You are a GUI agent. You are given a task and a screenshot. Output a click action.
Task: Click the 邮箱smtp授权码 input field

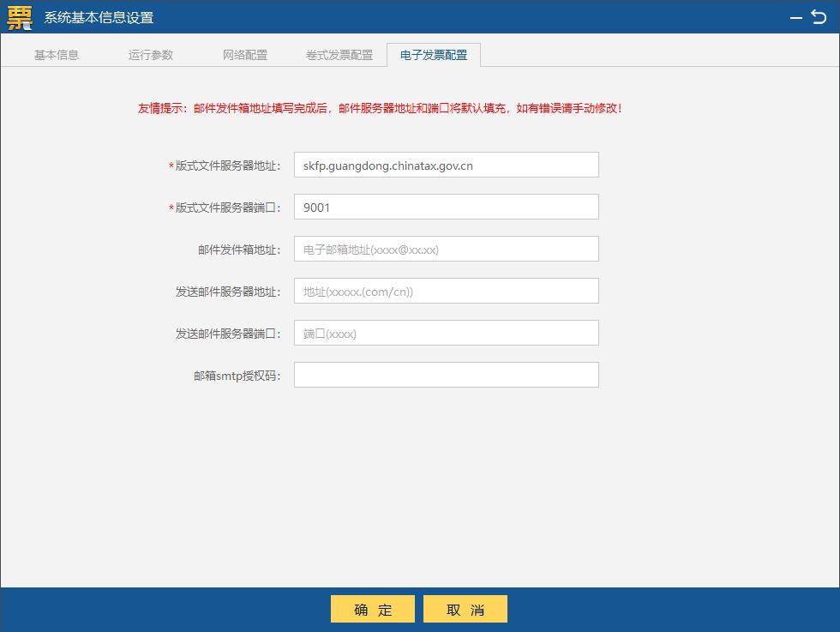click(446, 375)
